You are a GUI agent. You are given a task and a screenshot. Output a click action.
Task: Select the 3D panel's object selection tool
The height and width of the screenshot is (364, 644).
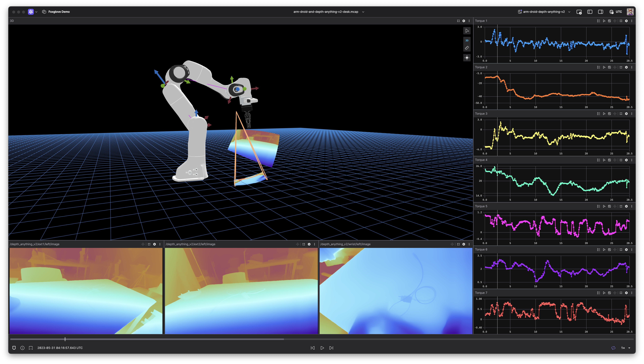tap(467, 31)
